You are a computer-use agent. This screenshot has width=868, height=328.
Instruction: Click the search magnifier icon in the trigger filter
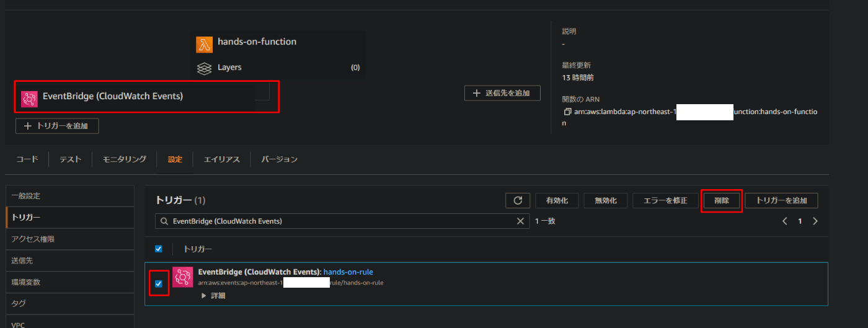pos(164,221)
